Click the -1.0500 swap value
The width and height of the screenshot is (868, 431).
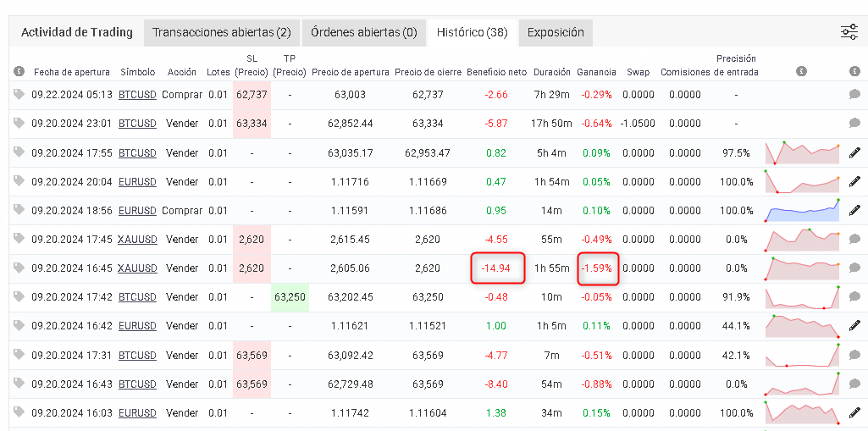pyautogui.click(x=637, y=124)
